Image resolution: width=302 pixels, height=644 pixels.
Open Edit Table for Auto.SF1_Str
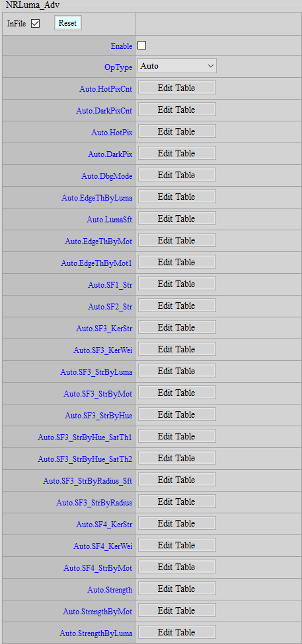coord(177,284)
